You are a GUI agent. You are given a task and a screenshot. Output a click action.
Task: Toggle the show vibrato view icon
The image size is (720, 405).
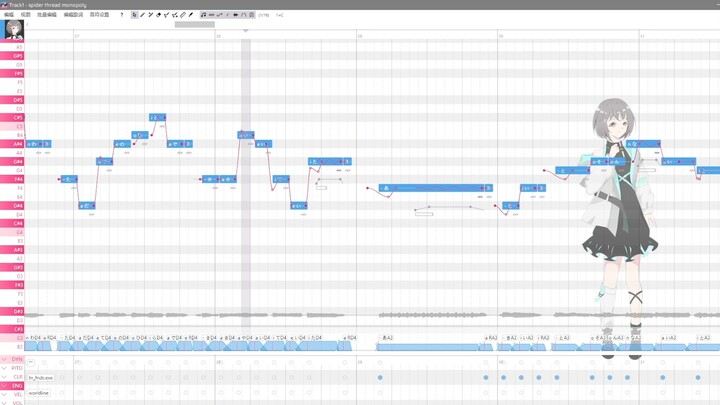212,15
